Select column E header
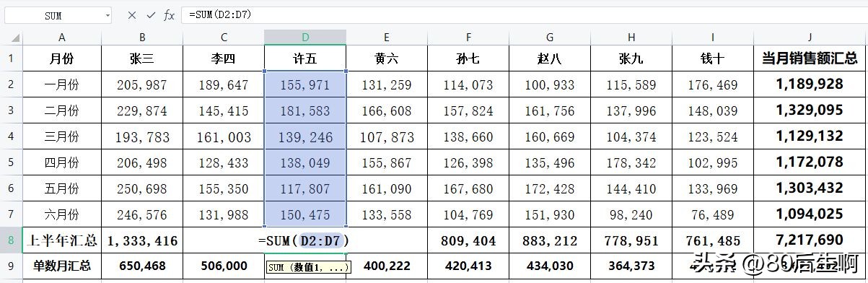This screenshot has height=283, width=868. pyautogui.click(x=387, y=37)
